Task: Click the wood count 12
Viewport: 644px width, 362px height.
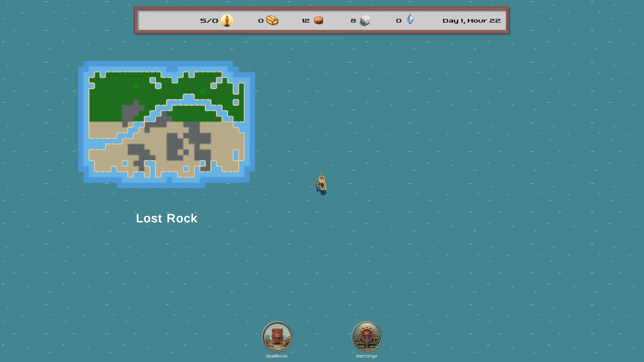Action: 306,21
